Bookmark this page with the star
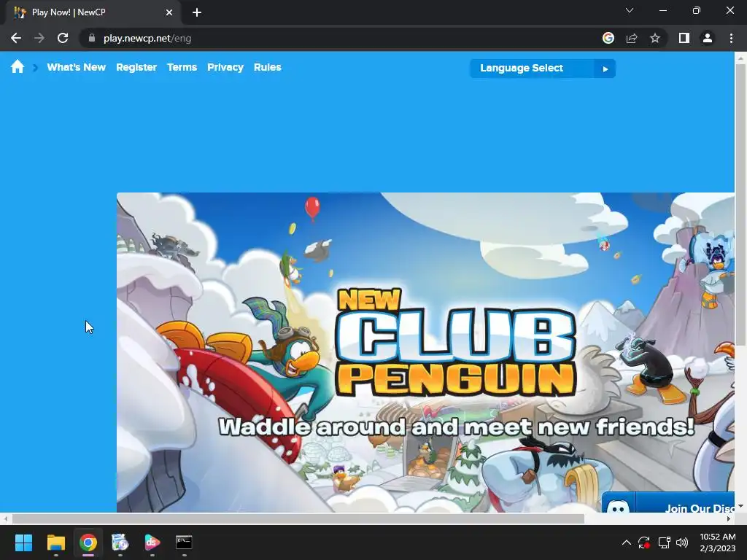 (655, 38)
